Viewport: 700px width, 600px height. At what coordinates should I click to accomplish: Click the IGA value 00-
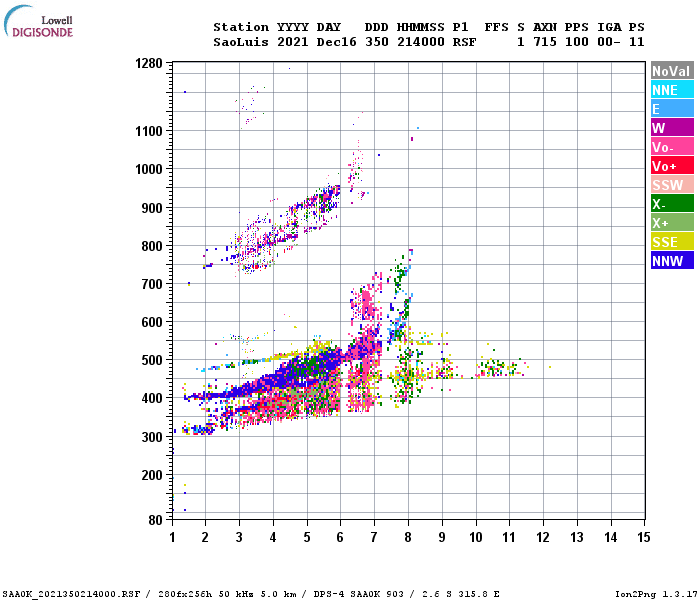click(608, 42)
